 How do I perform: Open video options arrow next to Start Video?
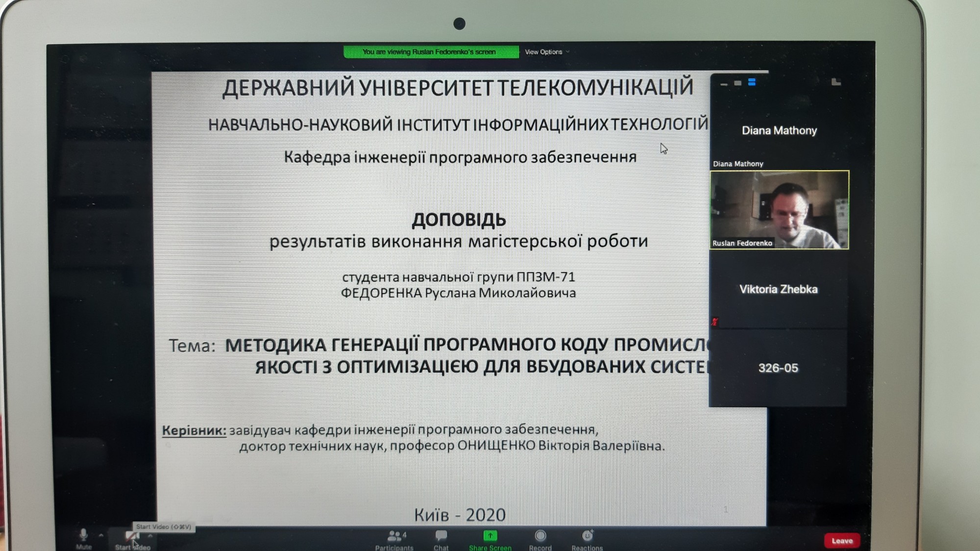point(150,536)
